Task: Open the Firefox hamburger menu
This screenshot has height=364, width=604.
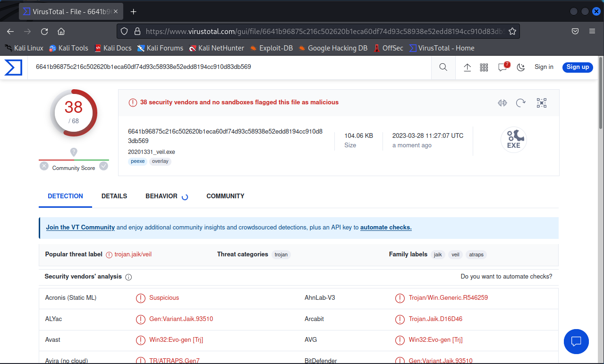Action: pos(592,31)
